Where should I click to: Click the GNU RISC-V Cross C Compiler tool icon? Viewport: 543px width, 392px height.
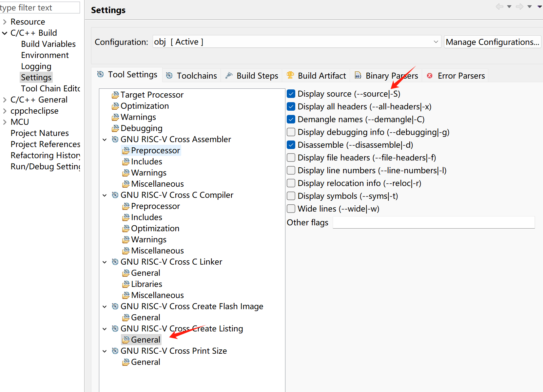115,195
